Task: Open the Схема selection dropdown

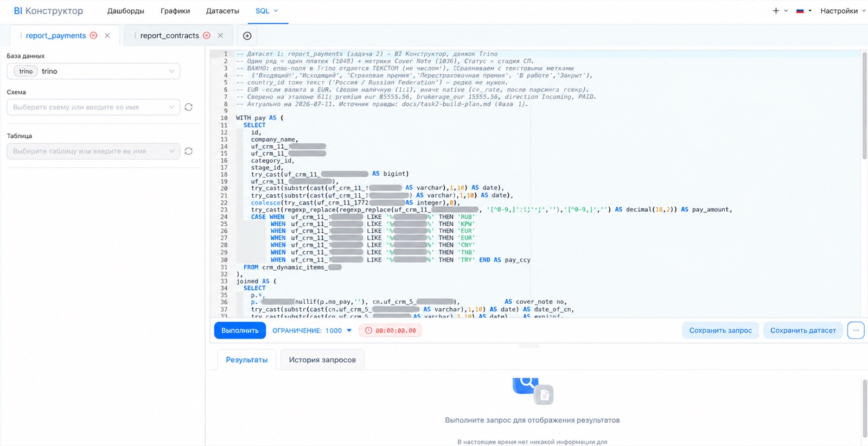Action: 93,107
